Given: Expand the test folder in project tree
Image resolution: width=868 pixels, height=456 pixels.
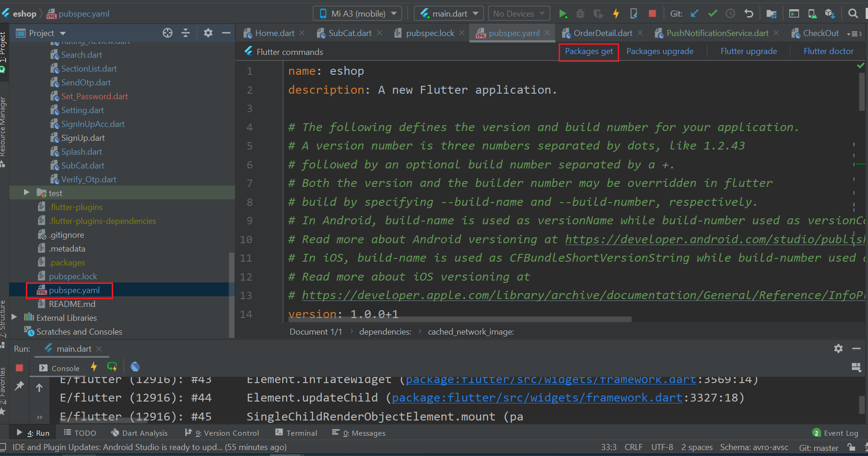Looking at the screenshot, I should (x=26, y=192).
